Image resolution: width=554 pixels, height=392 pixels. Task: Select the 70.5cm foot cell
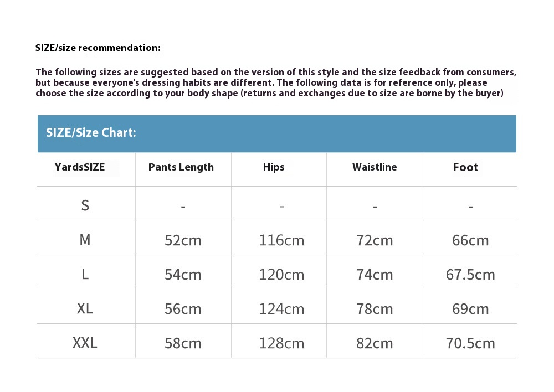point(470,343)
